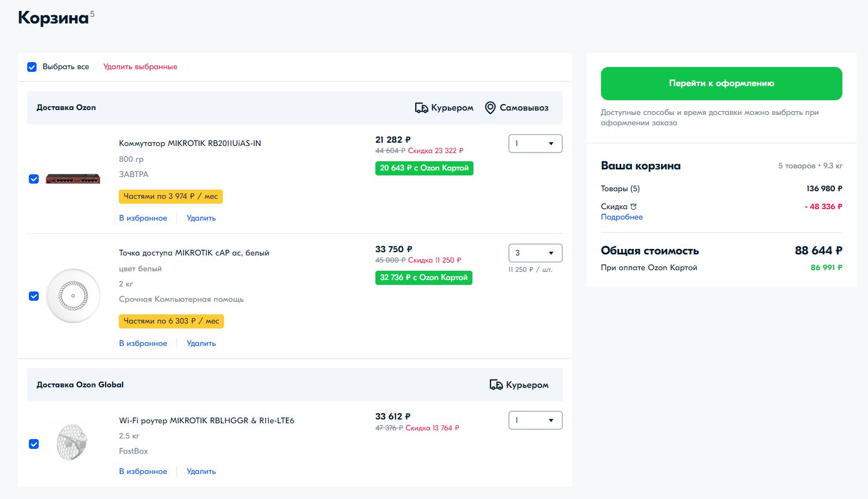Click the ЗАВТРА delivery label
This screenshot has height=499, width=868.
click(134, 174)
